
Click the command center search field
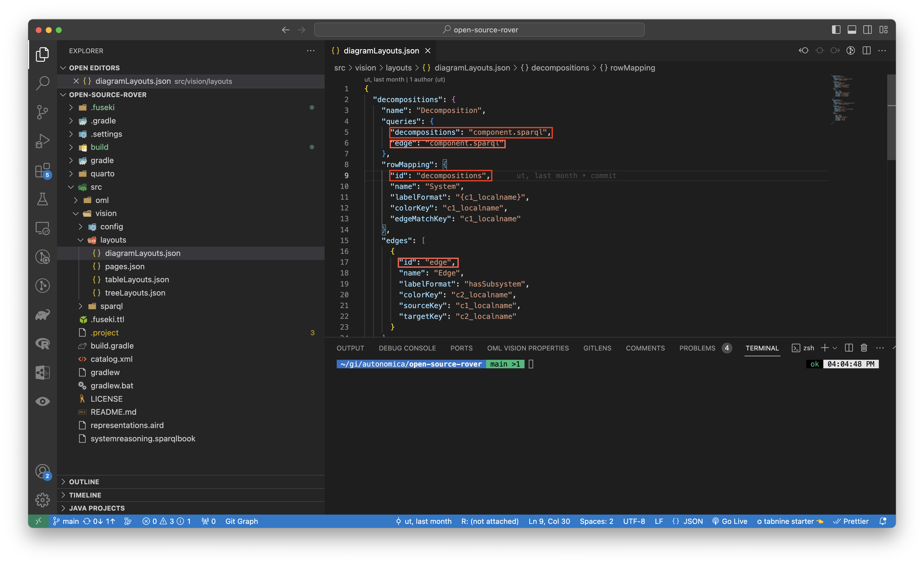click(x=479, y=30)
